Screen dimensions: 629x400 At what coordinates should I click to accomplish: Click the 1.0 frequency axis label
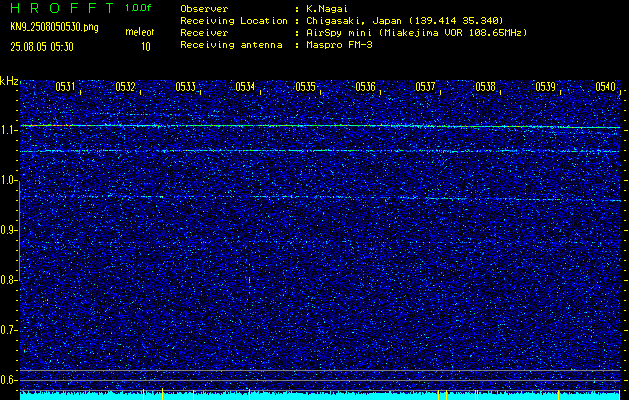click(8, 181)
